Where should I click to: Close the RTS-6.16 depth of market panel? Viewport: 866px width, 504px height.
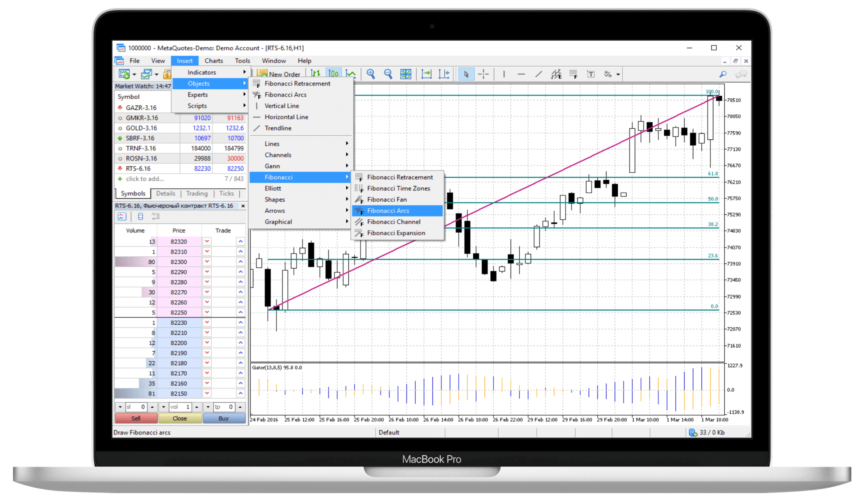click(x=243, y=206)
